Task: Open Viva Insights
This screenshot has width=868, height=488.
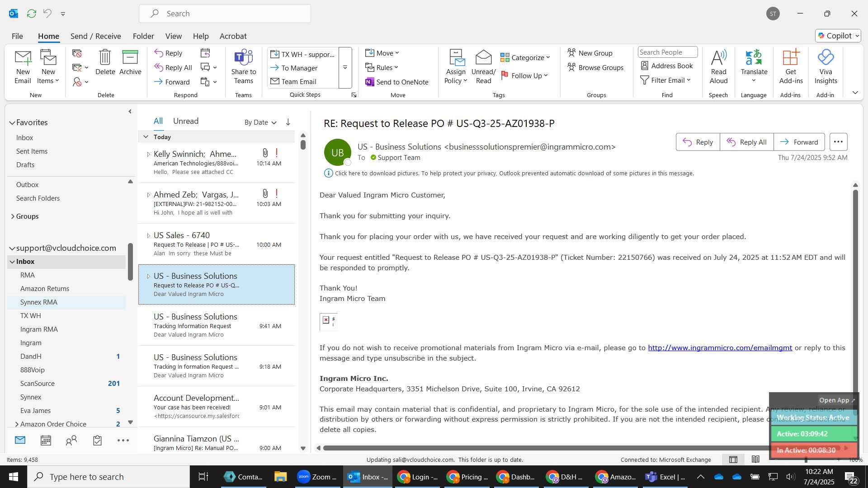Action: tap(826, 67)
